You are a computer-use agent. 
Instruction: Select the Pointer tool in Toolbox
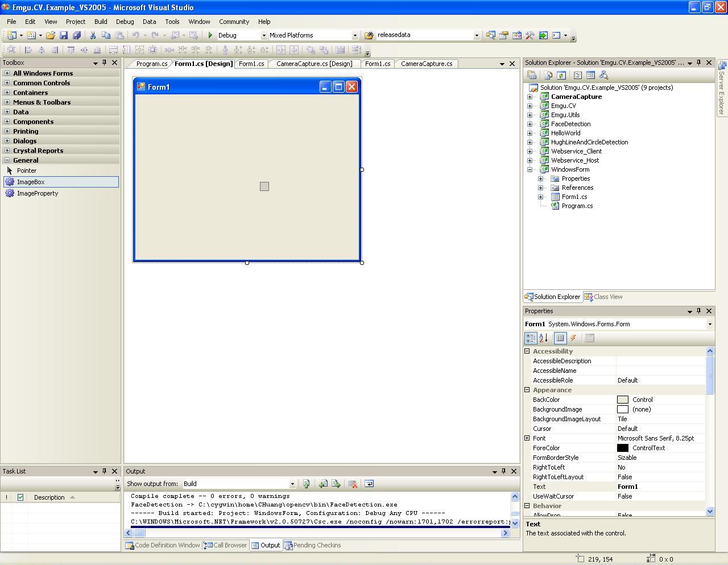(x=61, y=171)
